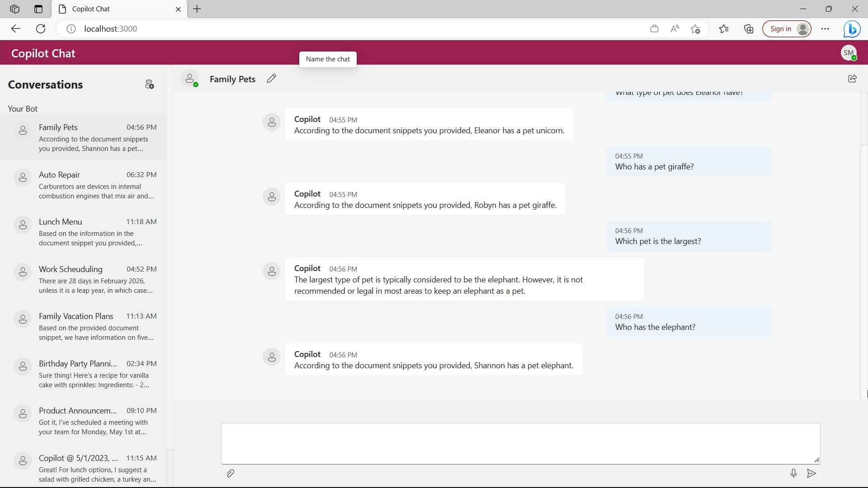The height and width of the screenshot is (488, 868).
Task: Open the browser settings ellipsis menu
Action: click(x=825, y=29)
